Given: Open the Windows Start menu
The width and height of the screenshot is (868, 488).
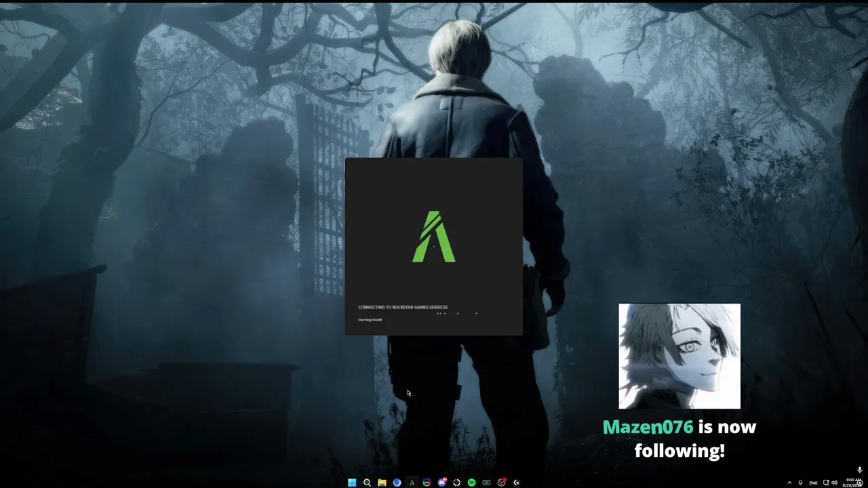Looking at the screenshot, I should click(x=352, y=483).
